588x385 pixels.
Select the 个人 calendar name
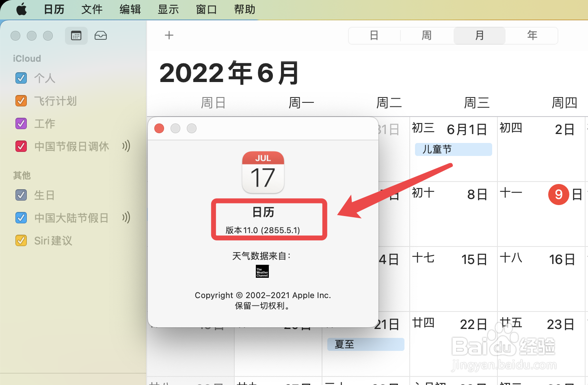(x=45, y=78)
